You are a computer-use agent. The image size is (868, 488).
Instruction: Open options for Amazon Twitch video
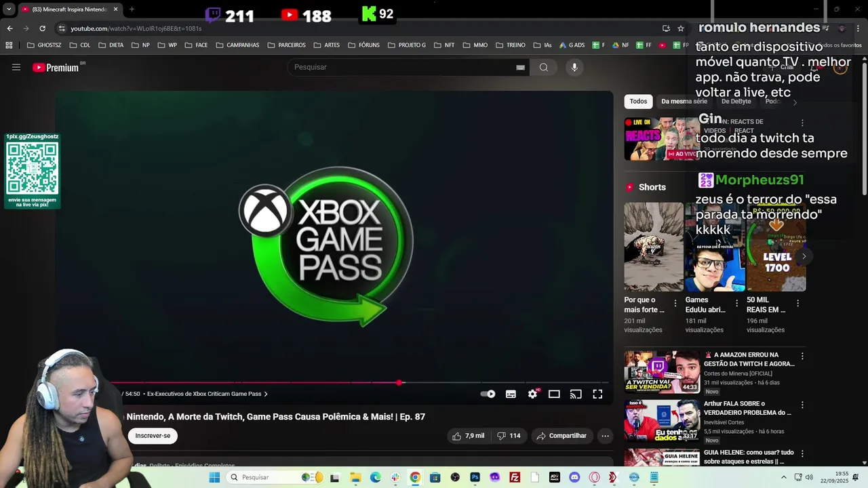pyautogui.click(x=802, y=356)
